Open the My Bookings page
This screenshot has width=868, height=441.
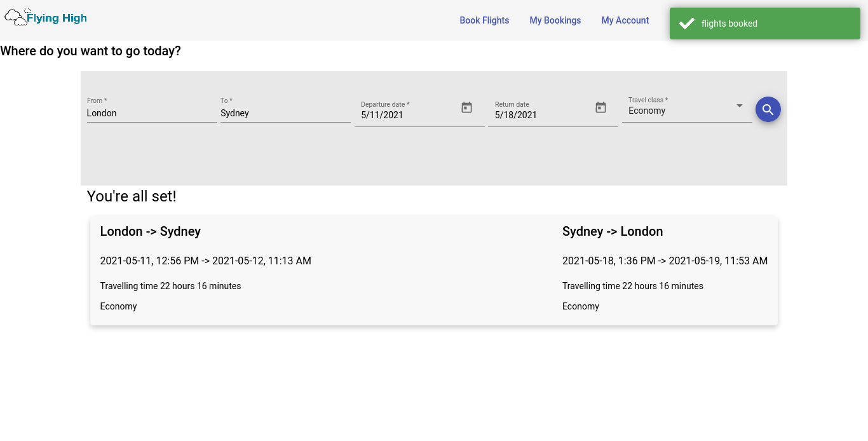pyautogui.click(x=555, y=20)
